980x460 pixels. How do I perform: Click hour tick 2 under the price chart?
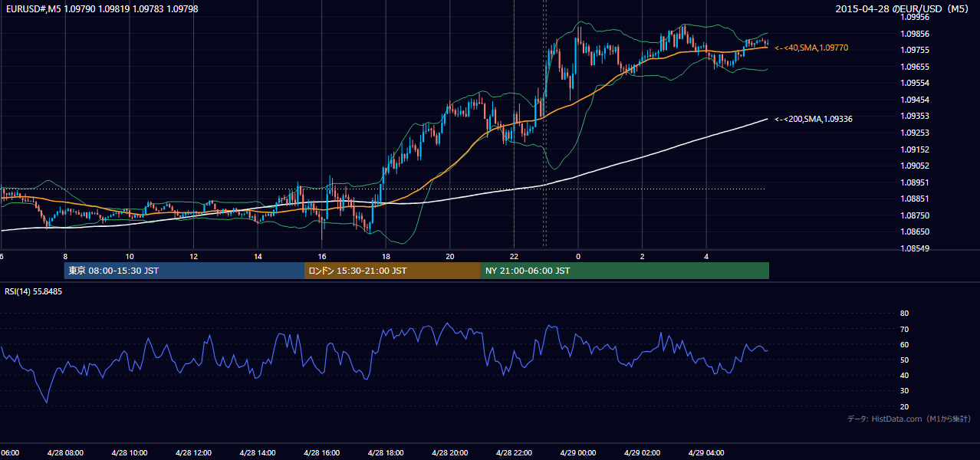click(643, 256)
